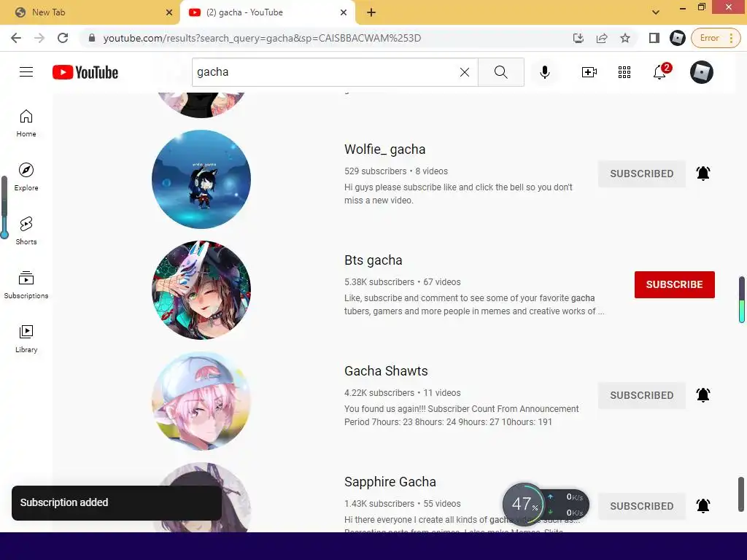Open the tab search dropdown chevron
This screenshot has width=747, height=560.
pyautogui.click(x=656, y=12)
